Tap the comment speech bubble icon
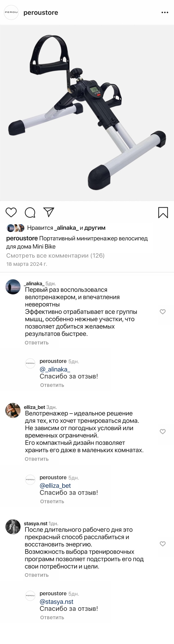The height and width of the screenshot is (644, 174). [x=30, y=212]
